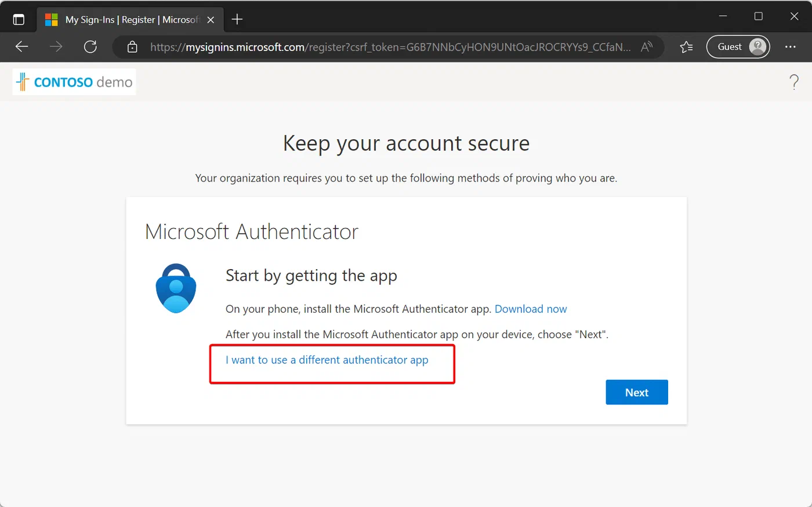Choose I want to use a different authenticator app
The image size is (812, 507).
327,360
